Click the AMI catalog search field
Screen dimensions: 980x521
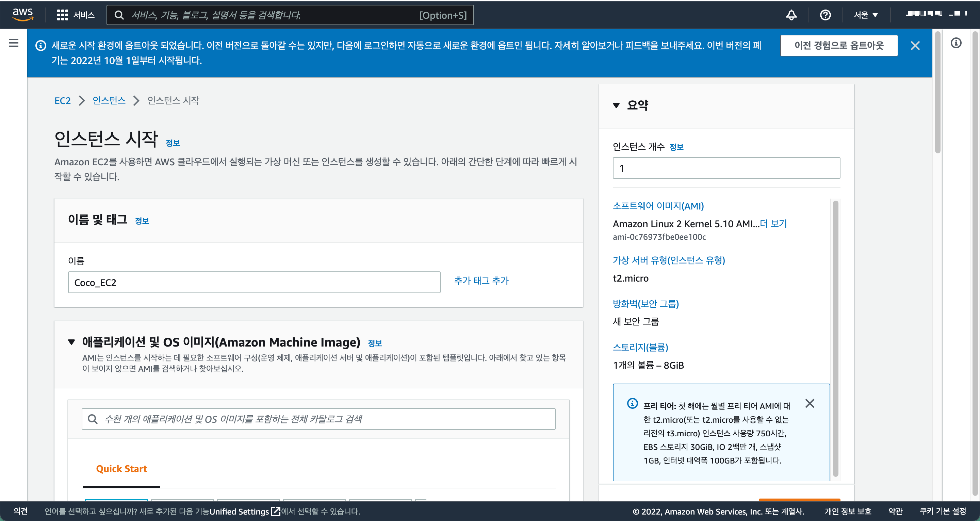click(318, 419)
